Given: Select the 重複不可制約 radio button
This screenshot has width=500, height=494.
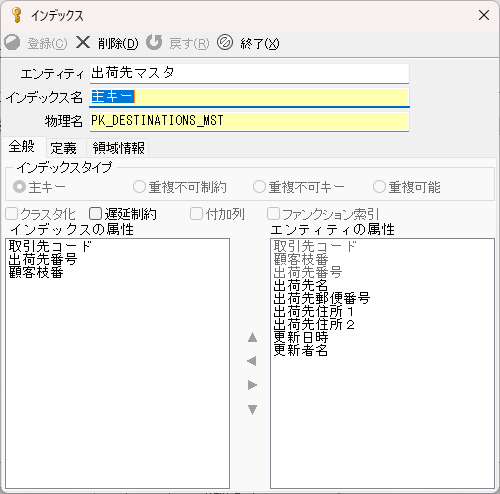Looking at the screenshot, I should (180, 187).
